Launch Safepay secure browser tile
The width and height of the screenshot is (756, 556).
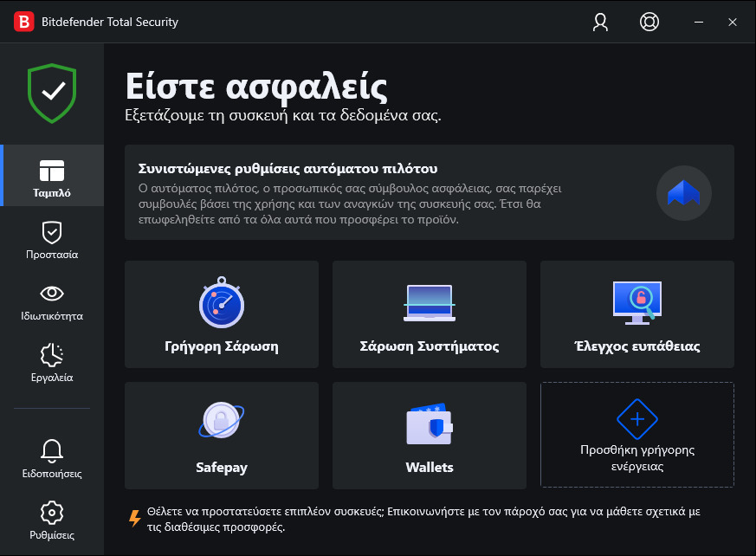pos(222,436)
